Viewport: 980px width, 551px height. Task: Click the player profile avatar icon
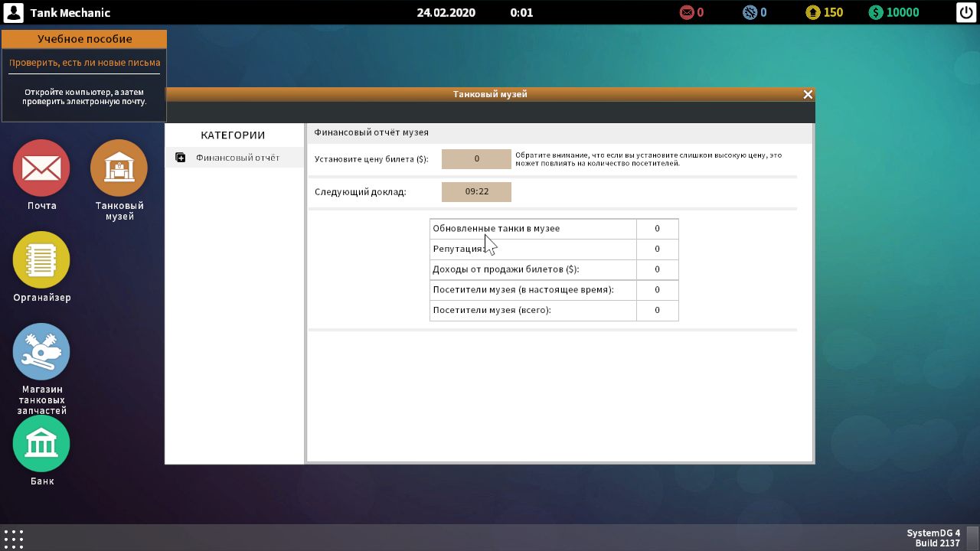pyautogui.click(x=13, y=12)
